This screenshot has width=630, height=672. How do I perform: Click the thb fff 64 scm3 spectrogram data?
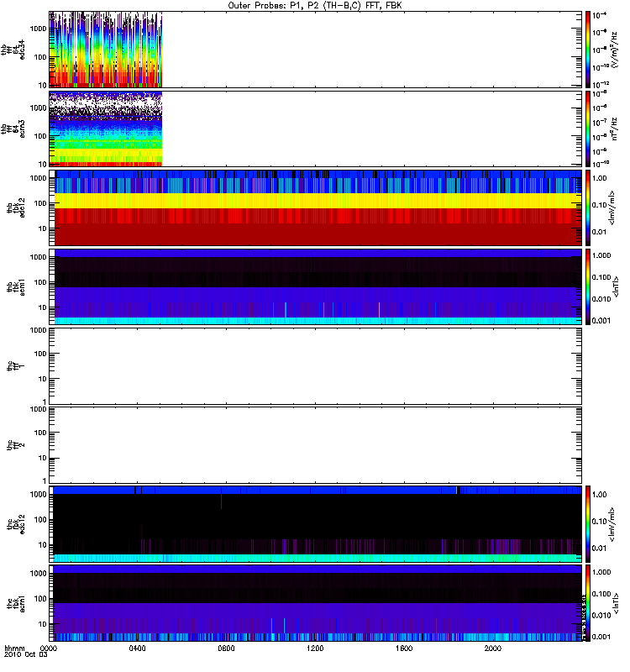(106, 129)
